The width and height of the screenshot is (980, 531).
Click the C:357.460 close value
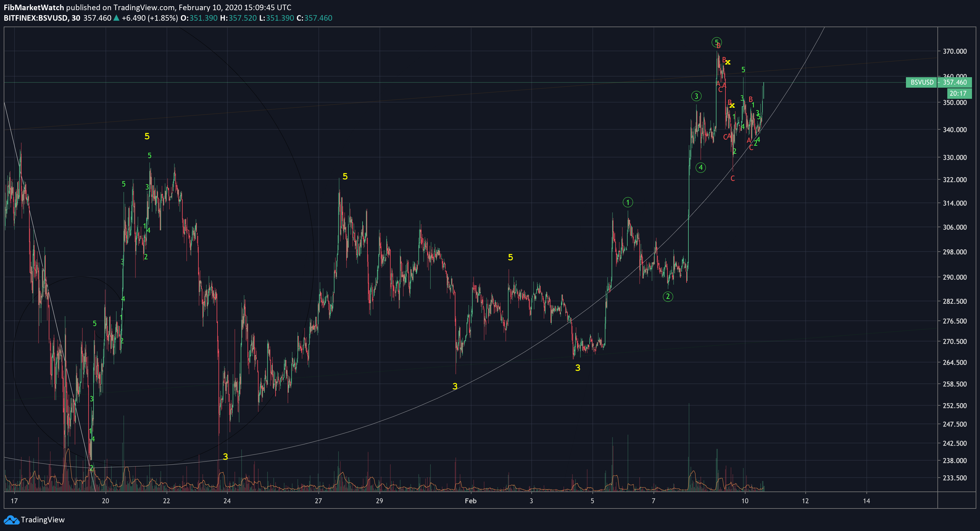(x=314, y=18)
